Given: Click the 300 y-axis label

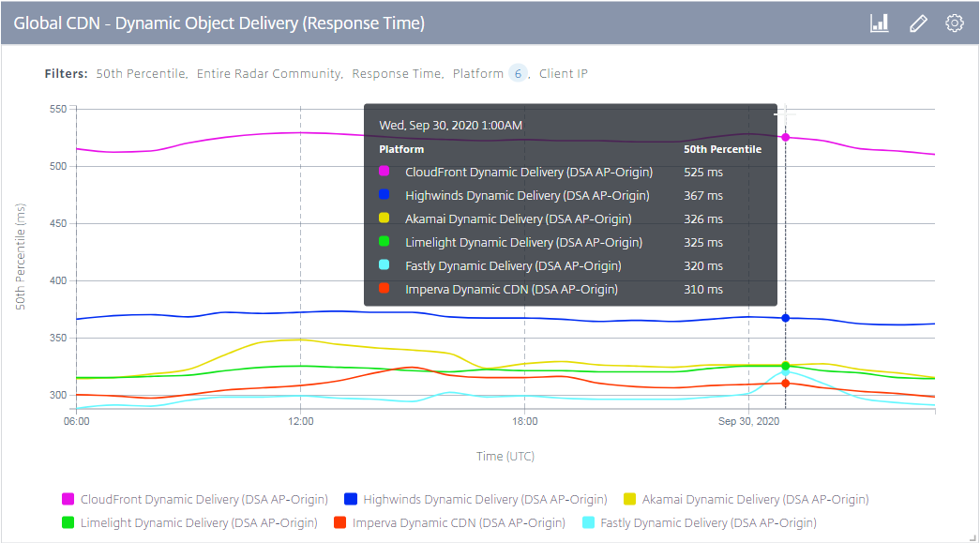Looking at the screenshot, I should 58,395.
